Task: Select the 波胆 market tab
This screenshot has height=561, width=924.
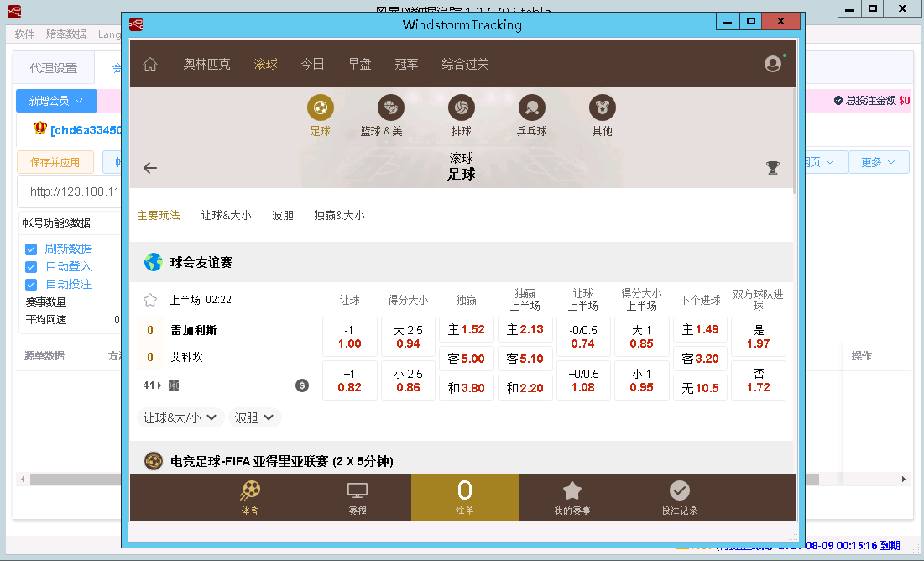Action: [283, 215]
